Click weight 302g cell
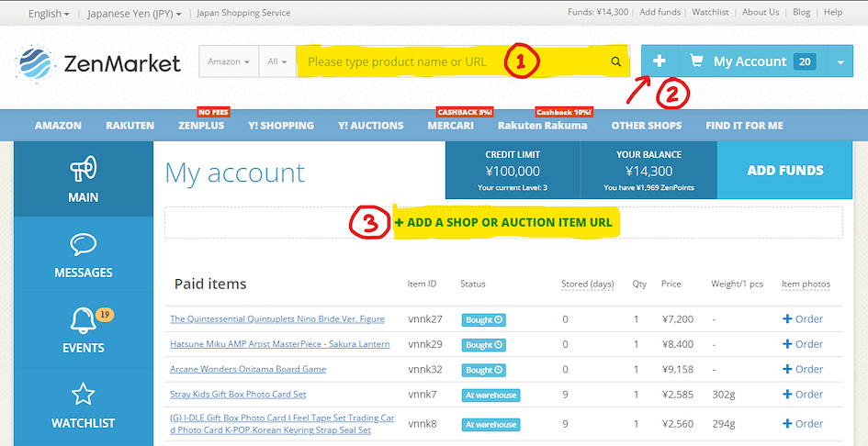This screenshot has height=446, width=868. 724,395
